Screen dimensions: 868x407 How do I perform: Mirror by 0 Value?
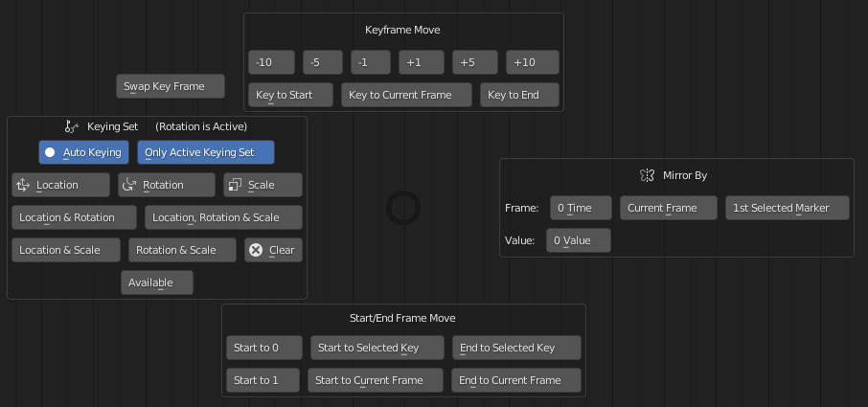[579, 240]
